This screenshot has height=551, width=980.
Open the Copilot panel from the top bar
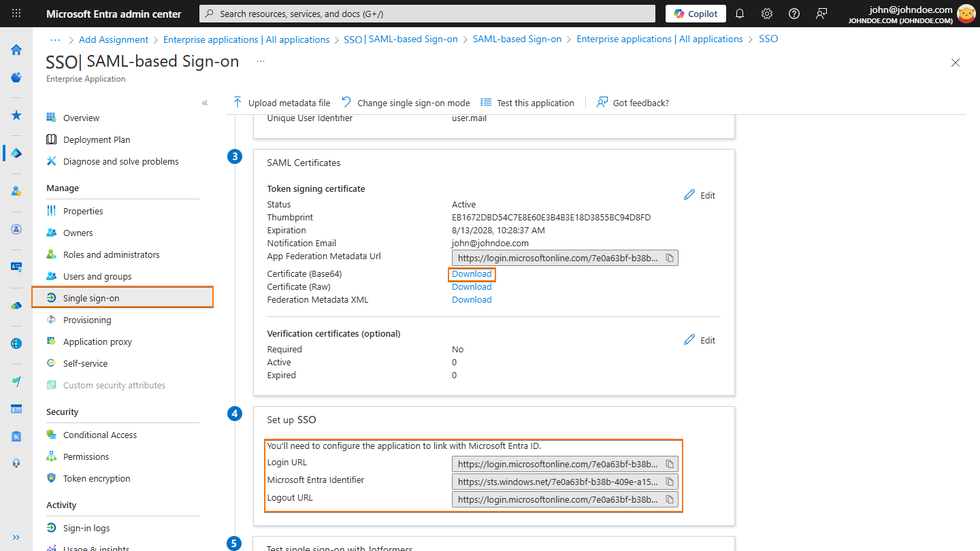tap(695, 13)
